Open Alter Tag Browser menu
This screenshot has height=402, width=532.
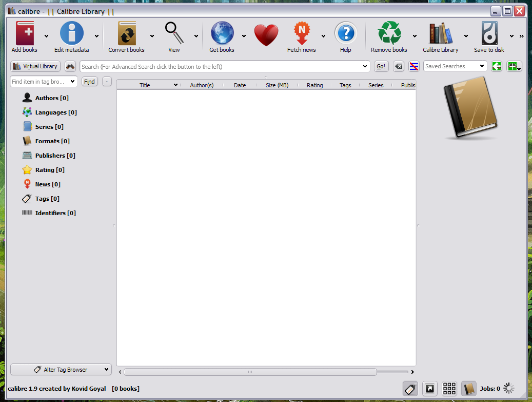[61, 370]
